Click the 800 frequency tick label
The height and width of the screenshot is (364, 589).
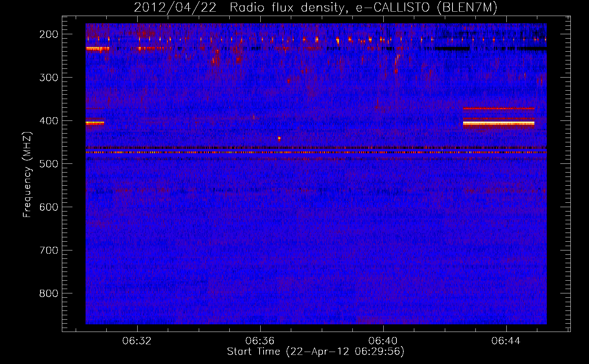49,293
